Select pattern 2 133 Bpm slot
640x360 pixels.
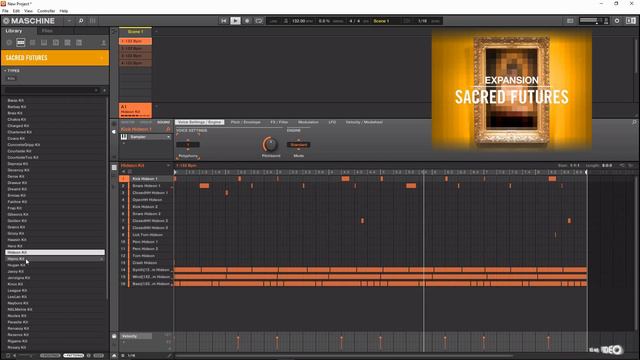[x=135, y=49]
